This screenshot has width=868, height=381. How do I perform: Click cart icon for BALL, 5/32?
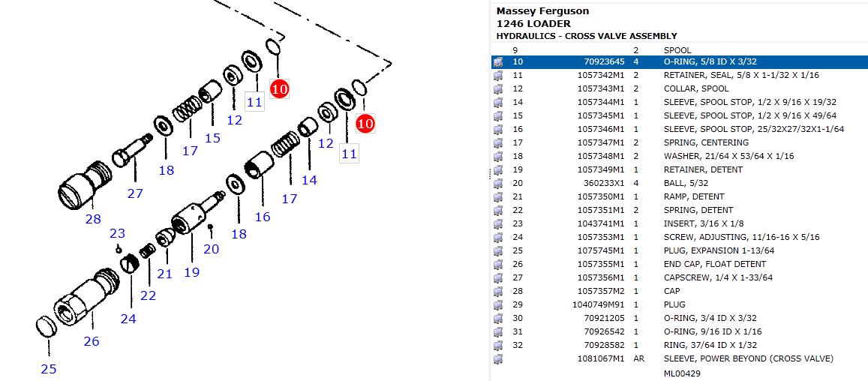click(497, 183)
